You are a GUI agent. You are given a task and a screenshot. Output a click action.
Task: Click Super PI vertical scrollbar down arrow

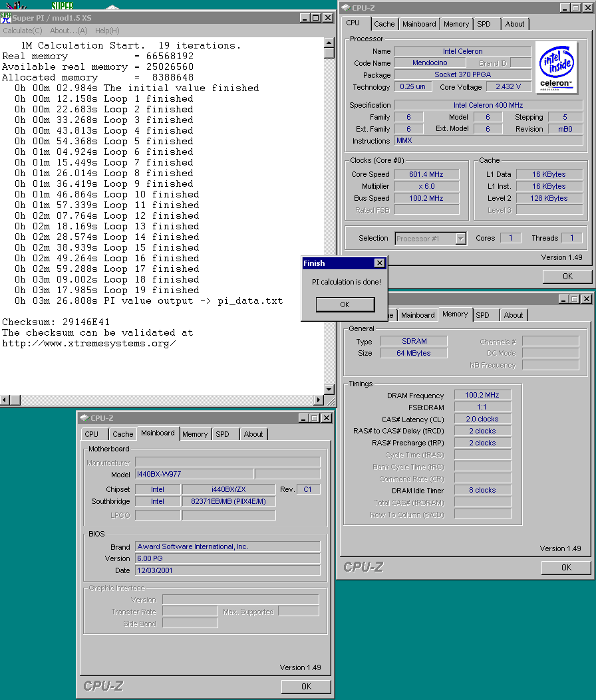329,390
